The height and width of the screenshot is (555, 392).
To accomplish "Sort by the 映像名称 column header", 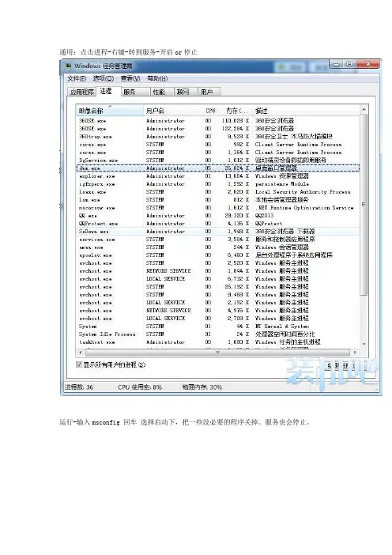I will coord(110,111).
